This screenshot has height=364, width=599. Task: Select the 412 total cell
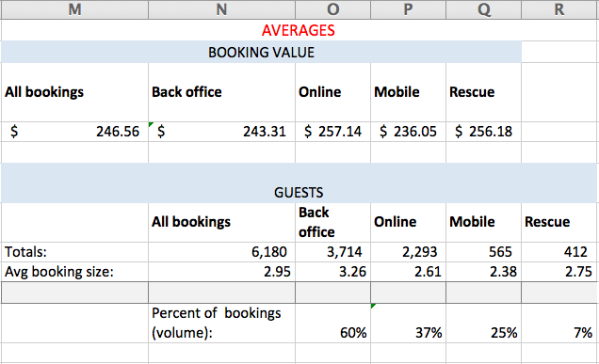click(559, 252)
